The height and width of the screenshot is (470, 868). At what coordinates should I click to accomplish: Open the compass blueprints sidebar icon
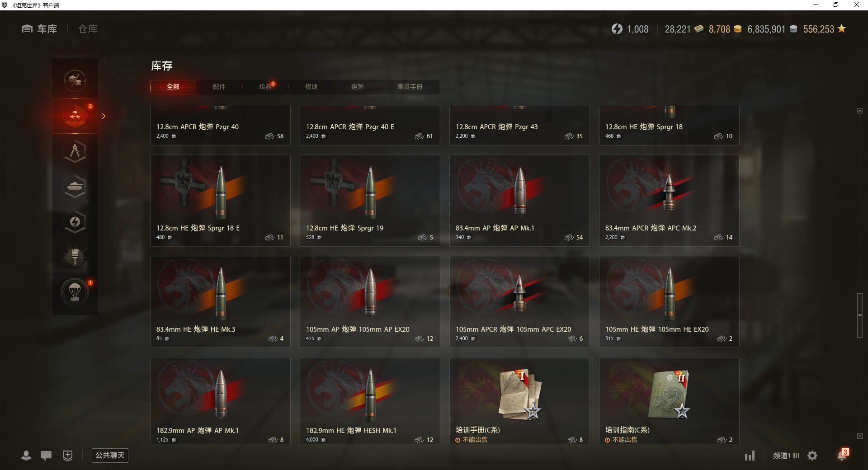click(x=75, y=151)
